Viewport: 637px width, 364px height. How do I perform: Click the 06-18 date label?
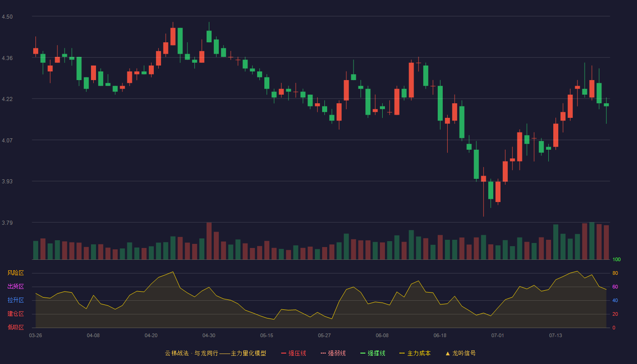(x=440, y=335)
